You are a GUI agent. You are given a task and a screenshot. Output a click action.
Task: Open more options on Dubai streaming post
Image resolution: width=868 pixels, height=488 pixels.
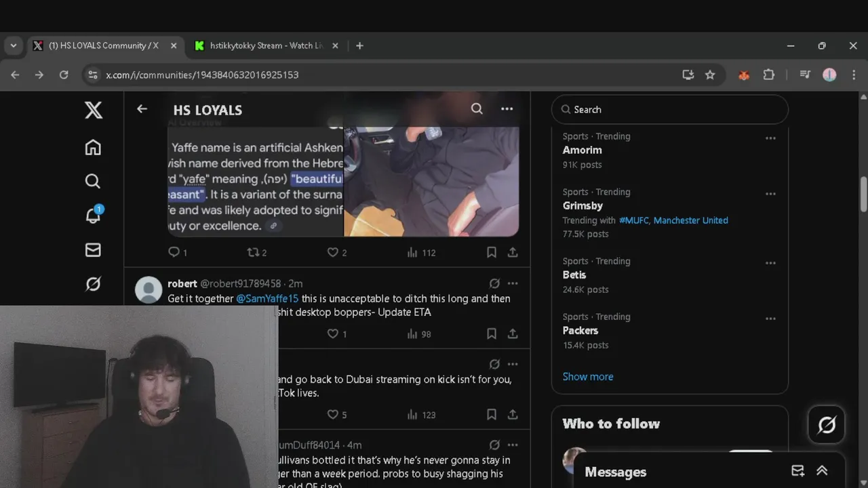513,364
